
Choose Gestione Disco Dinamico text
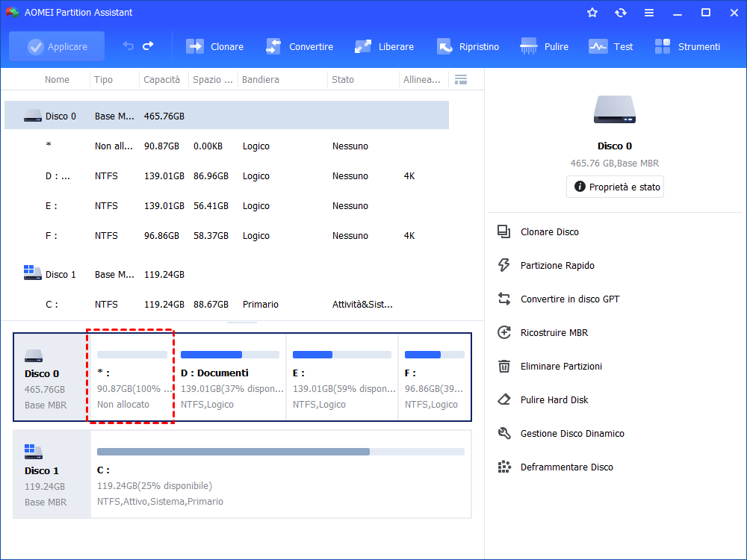tap(572, 433)
